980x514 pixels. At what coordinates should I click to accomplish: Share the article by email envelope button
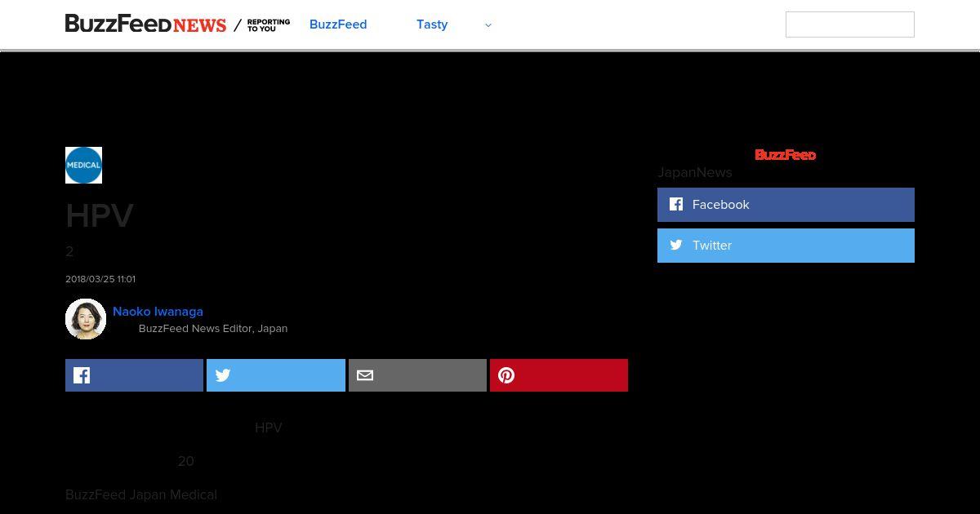[x=417, y=375]
